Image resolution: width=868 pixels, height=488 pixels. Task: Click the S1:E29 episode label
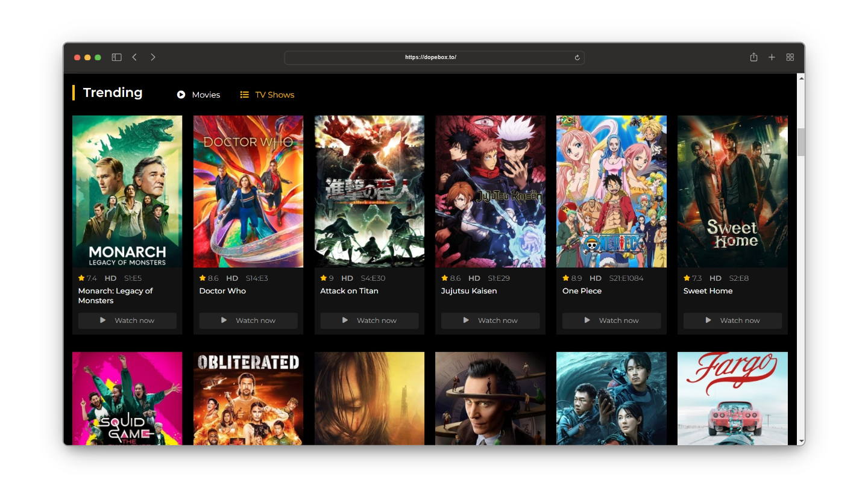click(x=498, y=278)
